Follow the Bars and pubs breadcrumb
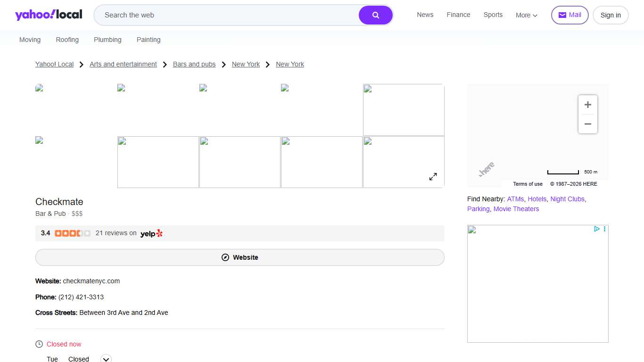The image size is (644, 362). point(194,64)
